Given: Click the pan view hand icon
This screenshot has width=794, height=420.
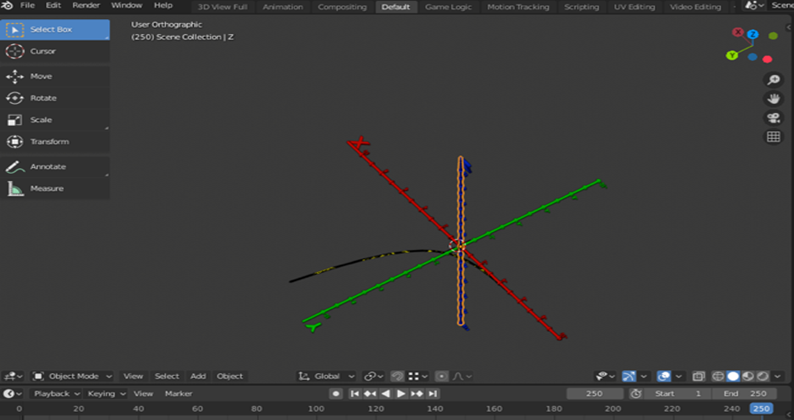Looking at the screenshot, I should pos(773,99).
